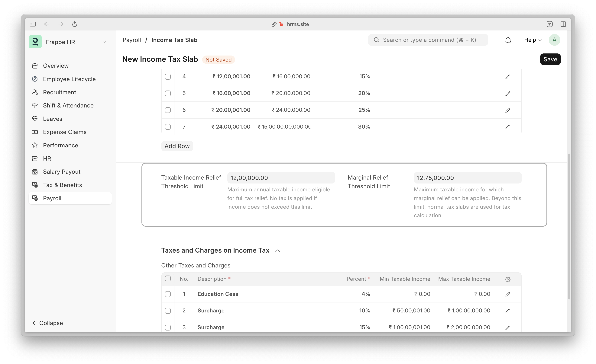The image size is (596, 364).
Task: Click browser back arrow
Action: click(47, 24)
